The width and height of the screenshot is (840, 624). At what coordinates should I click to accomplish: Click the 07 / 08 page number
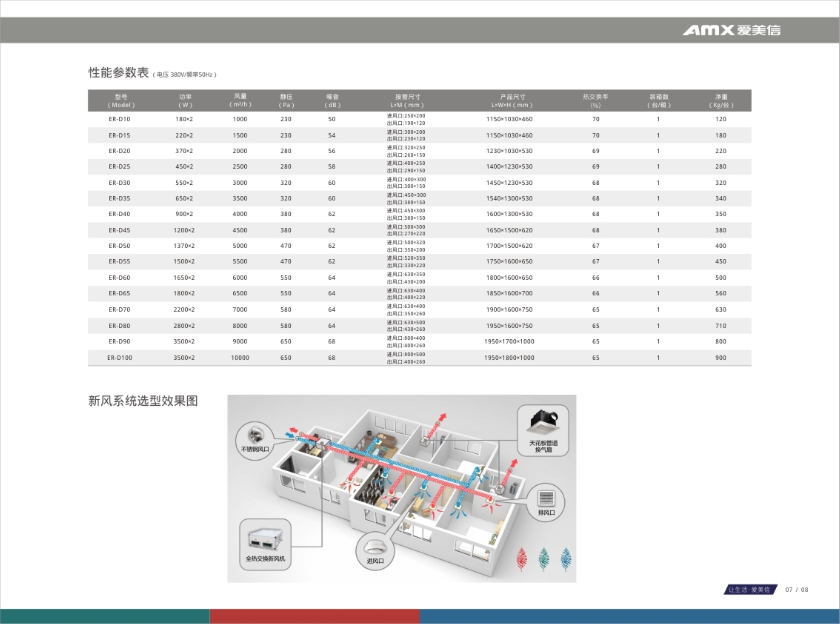click(x=797, y=590)
